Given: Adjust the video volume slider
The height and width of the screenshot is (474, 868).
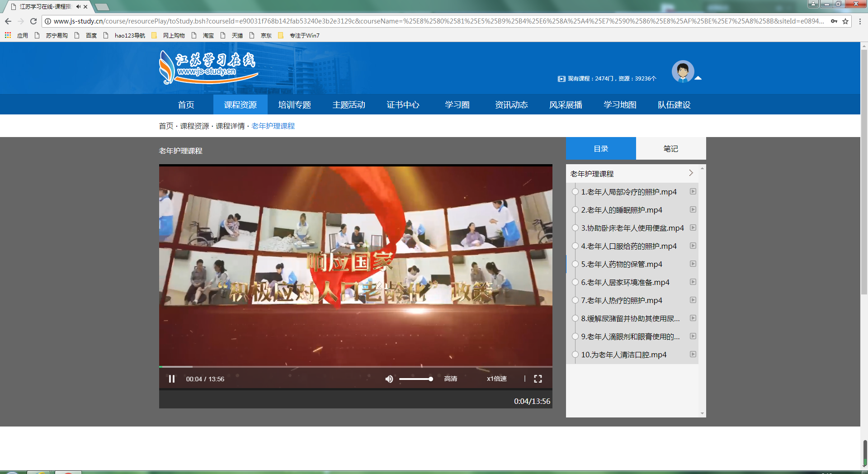Looking at the screenshot, I should (x=416, y=379).
